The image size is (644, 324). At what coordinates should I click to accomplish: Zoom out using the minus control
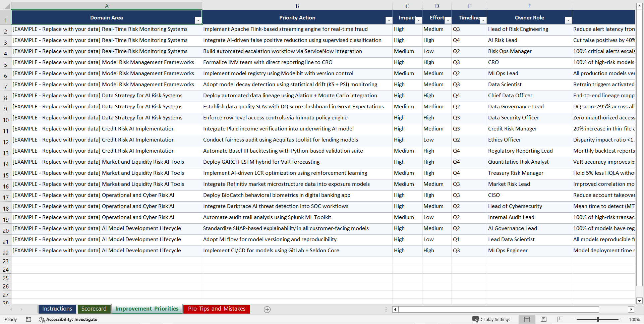(x=573, y=319)
